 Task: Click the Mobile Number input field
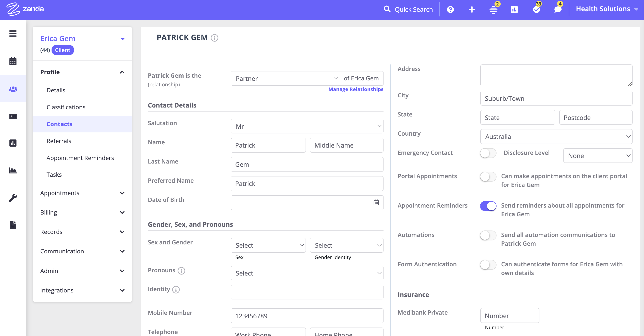click(x=307, y=316)
